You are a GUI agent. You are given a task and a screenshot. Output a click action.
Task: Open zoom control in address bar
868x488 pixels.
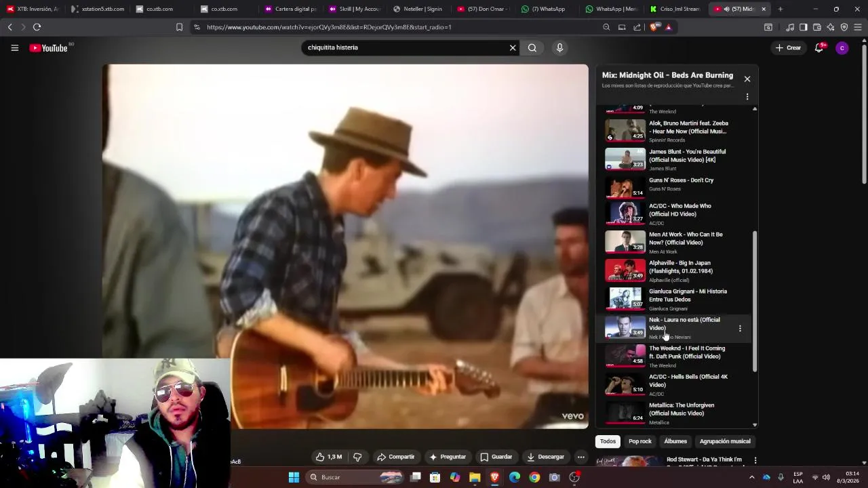[x=606, y=27]
